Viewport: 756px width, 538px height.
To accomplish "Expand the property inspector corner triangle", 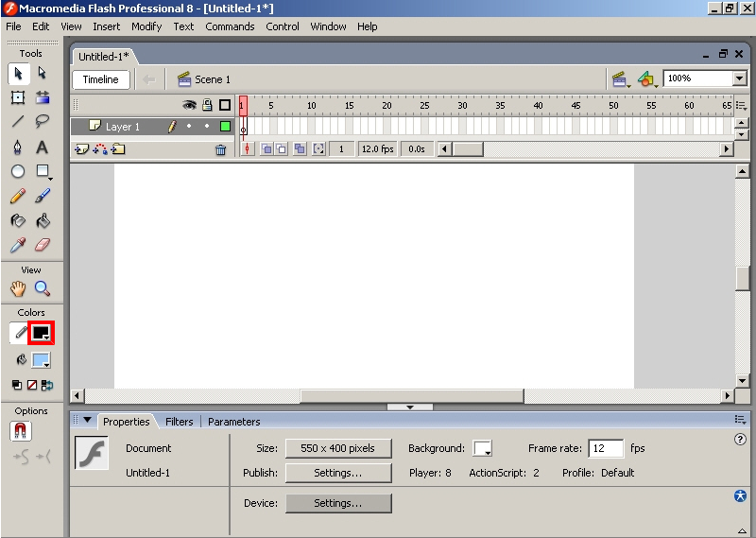I will pyautogui.click(x=743, y=530).
